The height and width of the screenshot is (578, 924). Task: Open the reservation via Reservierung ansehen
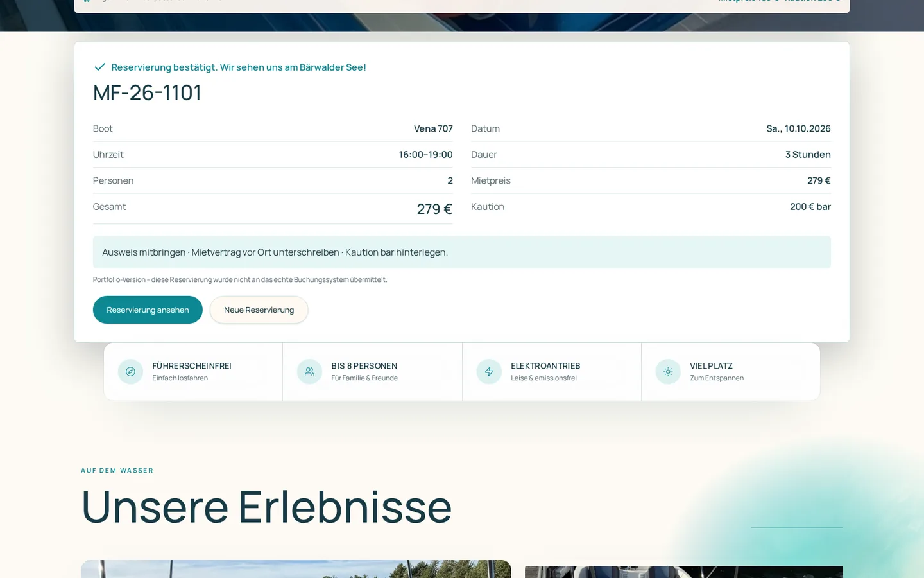tap(148, 310)
